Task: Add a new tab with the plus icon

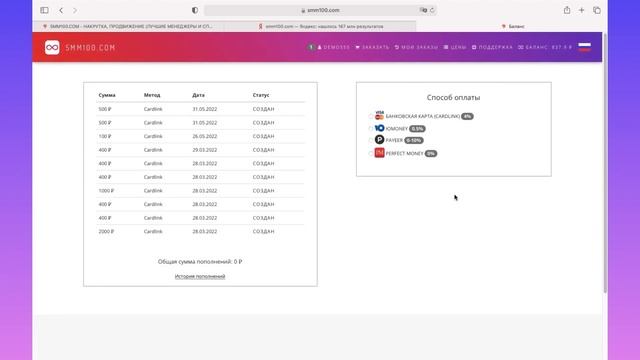Action: tap(582, 10)
